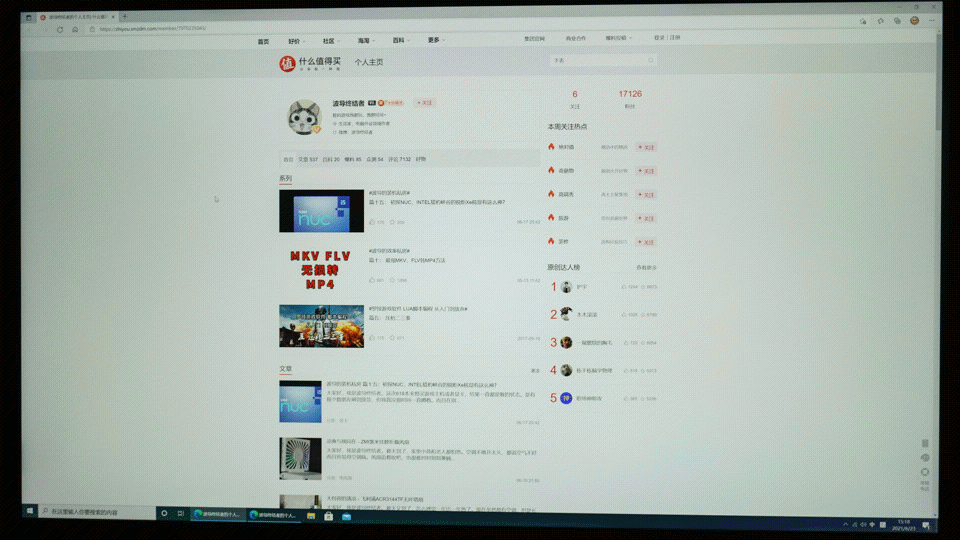The image size is (960, 540).
Task: Toggle +关注 for the second hot topic
Action: point(646,171)
